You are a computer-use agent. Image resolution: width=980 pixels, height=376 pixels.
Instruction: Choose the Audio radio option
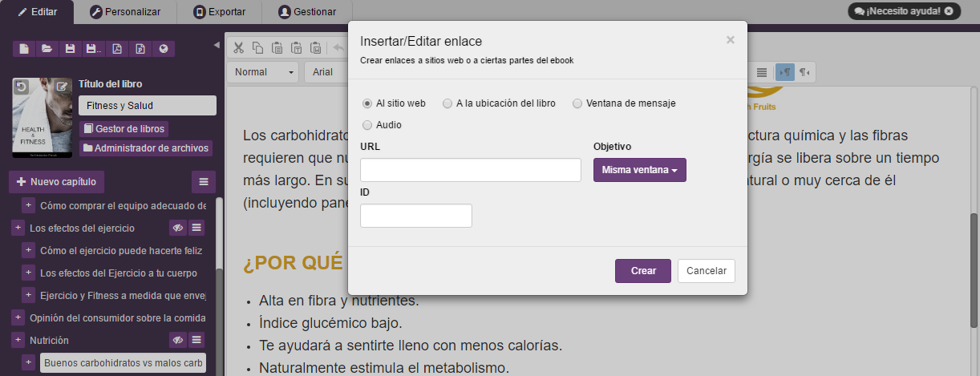tap(367, 125)
